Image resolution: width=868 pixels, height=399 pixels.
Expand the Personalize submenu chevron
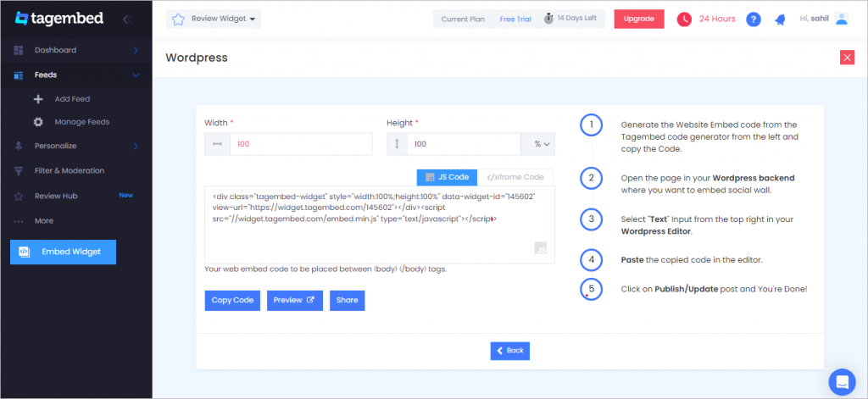click(x=136, y=146)
